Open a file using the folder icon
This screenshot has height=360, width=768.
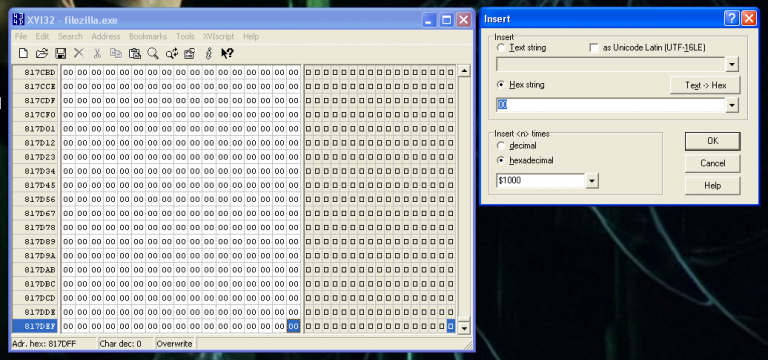[x=42, y=53]
